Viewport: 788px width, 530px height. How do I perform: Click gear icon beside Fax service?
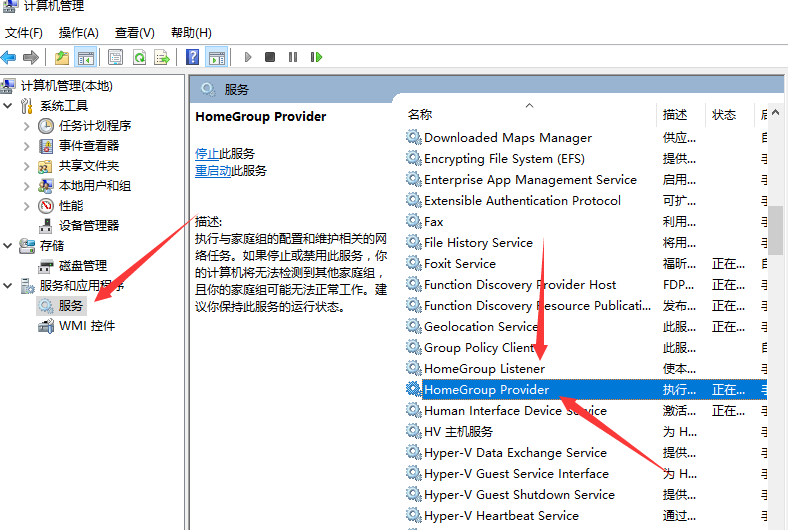pos(414,222)
